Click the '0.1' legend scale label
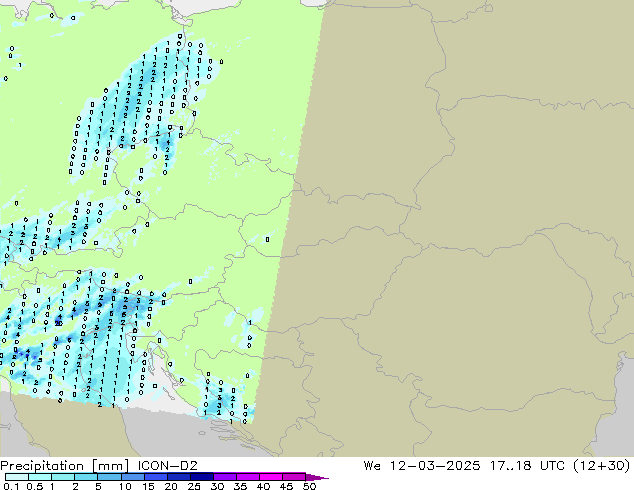The image size is (634, 490). pyautogui.click(x=12, y=486)
